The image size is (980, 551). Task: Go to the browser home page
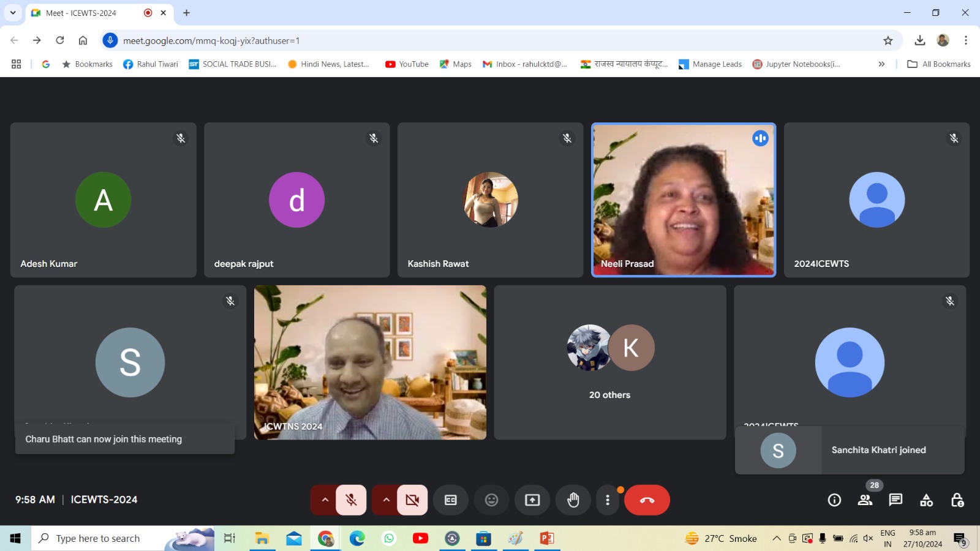coord(83,40)
